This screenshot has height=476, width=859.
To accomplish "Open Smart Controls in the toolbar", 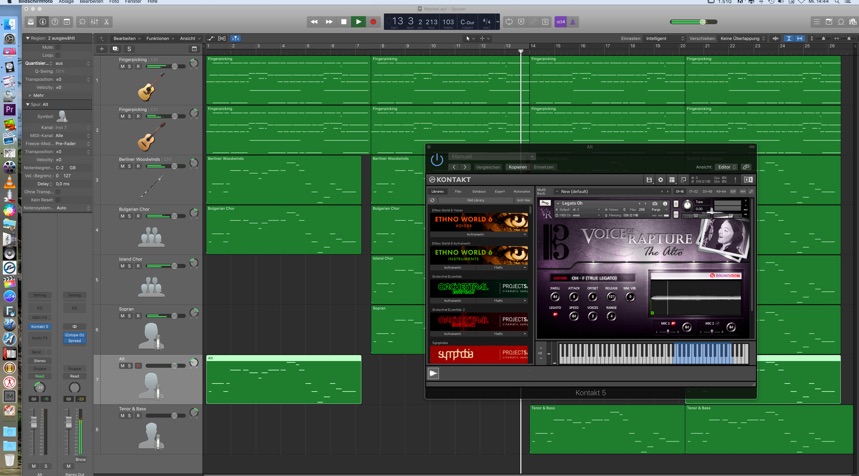I will [82, 22].
